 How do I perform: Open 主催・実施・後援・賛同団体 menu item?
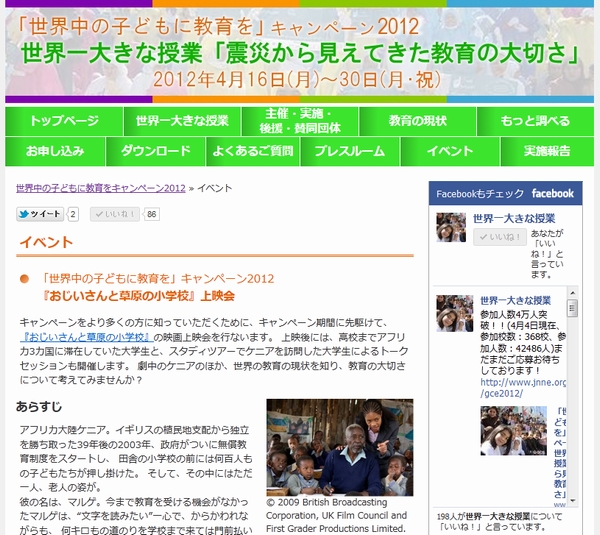click(x=300, y=121)
